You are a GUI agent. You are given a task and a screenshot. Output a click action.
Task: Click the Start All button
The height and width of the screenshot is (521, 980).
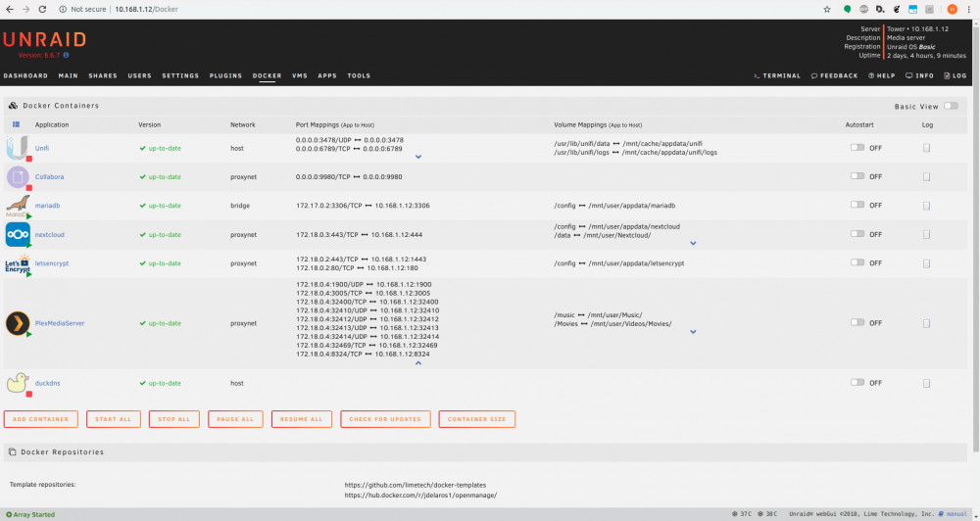(x=114, y=419)
